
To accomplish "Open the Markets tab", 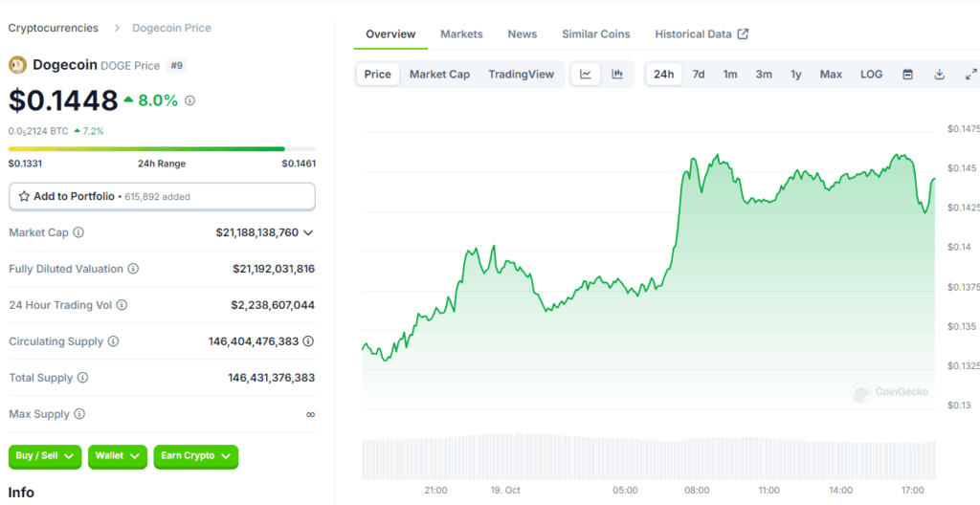I will click(462, 34).
